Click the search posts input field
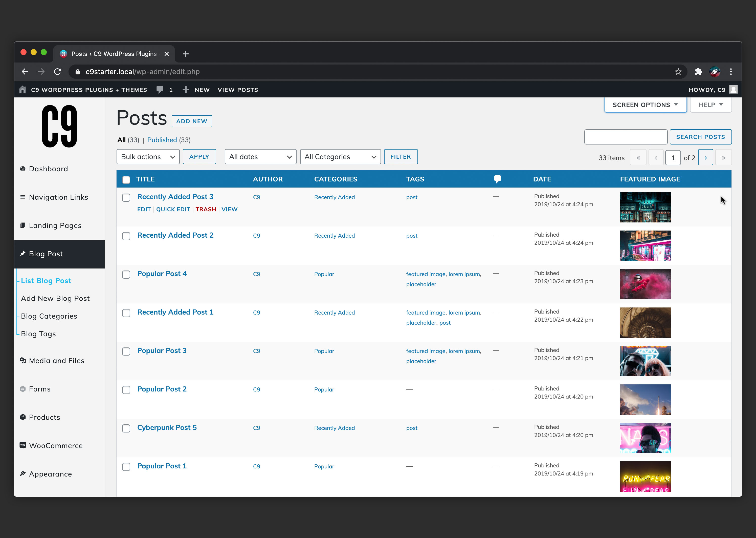This screenshot has width=756, height=538. click(x=626, y=137)
